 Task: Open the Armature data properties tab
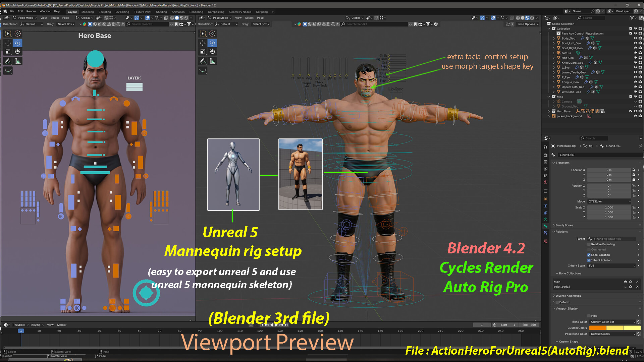pyautogui.click(x=545, y=220)
